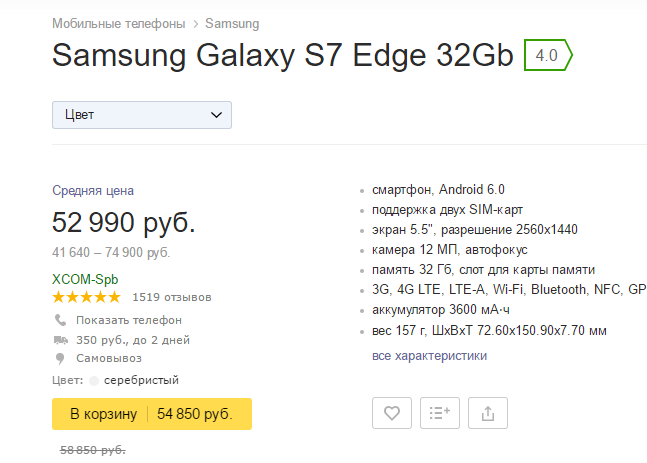Click the phone handset icon
This screenshot has height=463, width=647.
pos(61,320)
